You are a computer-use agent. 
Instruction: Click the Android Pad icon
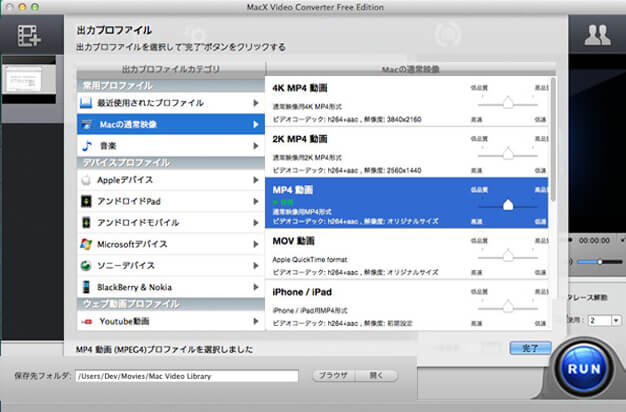tap(86, 201)
